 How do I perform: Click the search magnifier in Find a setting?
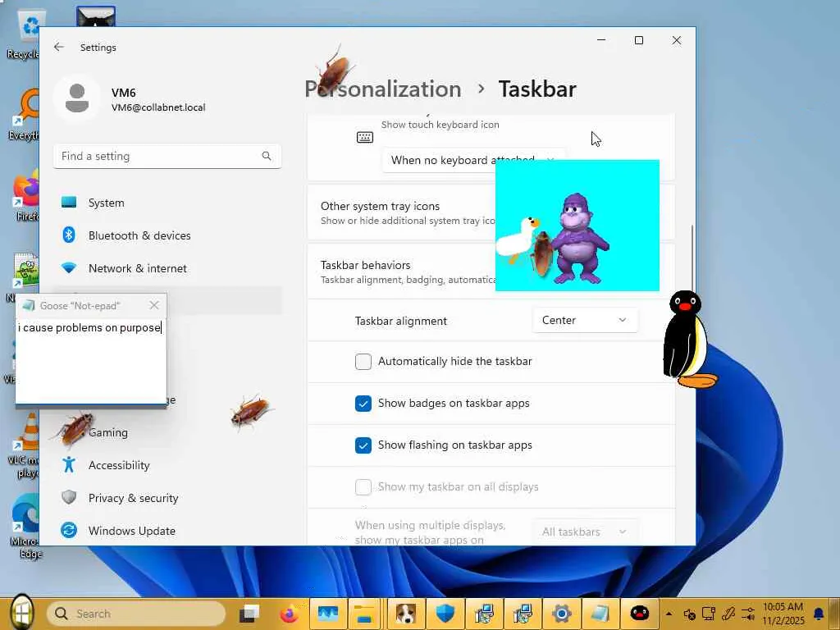pyautogui.click(x=267, y=156)
